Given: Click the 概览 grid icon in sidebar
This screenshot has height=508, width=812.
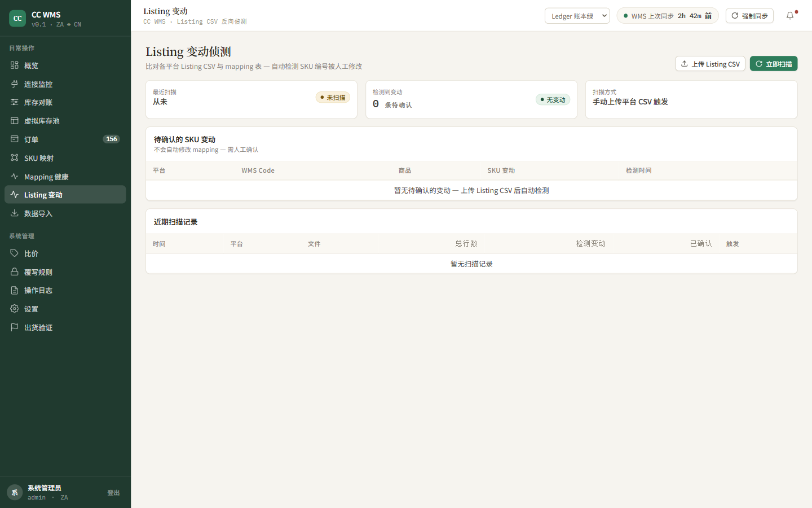Looking at the screenshot, I should coord(15,65).
